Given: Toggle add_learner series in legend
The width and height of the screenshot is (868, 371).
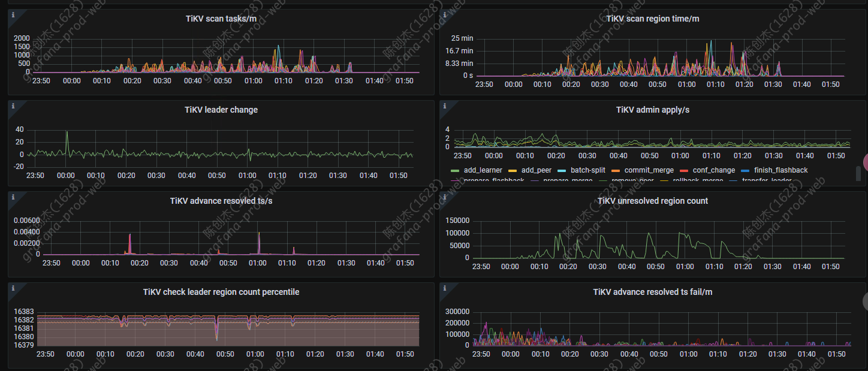Looking at the screenshot, I should point(483,170).
